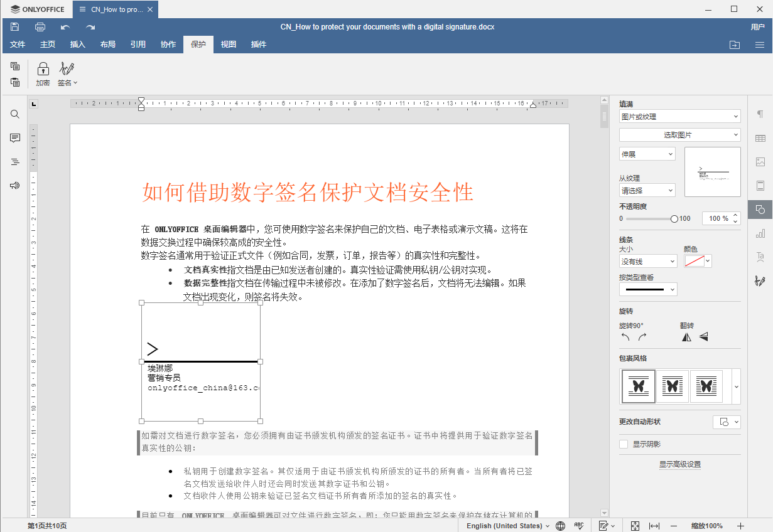Viewport: 773px width, 532px height.
Task: Open header and footer settings
Action: (x=760, y=186)
